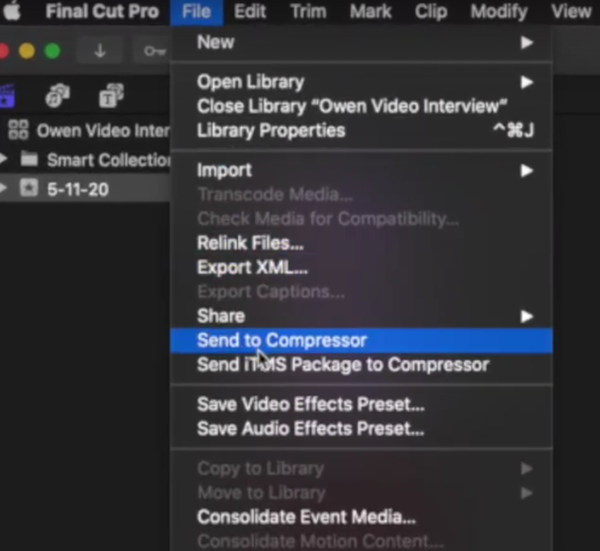The height and width of the screenshot is (551, 600).
Task: Choose Close Library "Owen Video Interview"
Action: coord(361,106)
